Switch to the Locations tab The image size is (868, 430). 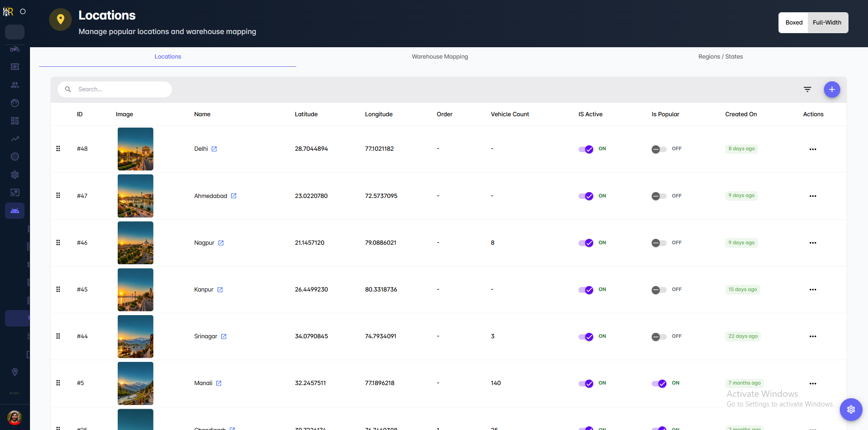[168, 57]
